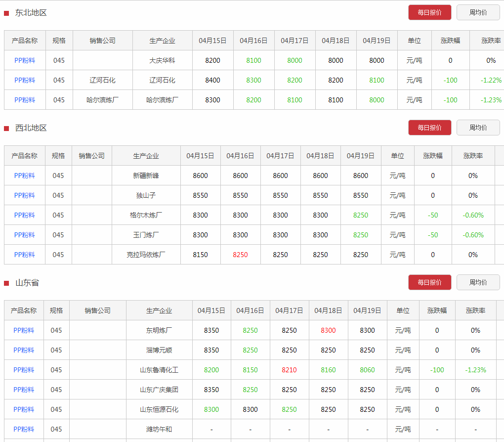Click 山东恒源石化 producer cell
The image size is (504, 442).
point(159,409)
